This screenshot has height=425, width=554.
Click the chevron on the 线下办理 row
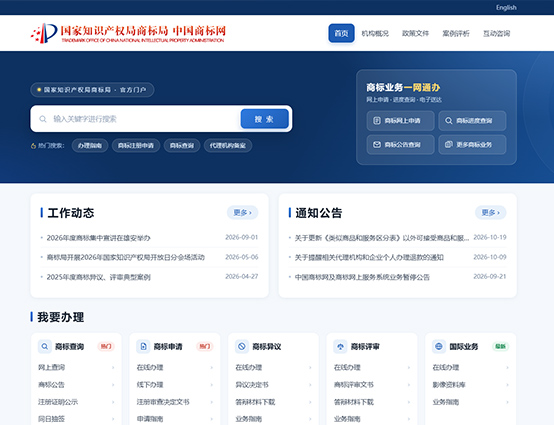click(212, 385)
